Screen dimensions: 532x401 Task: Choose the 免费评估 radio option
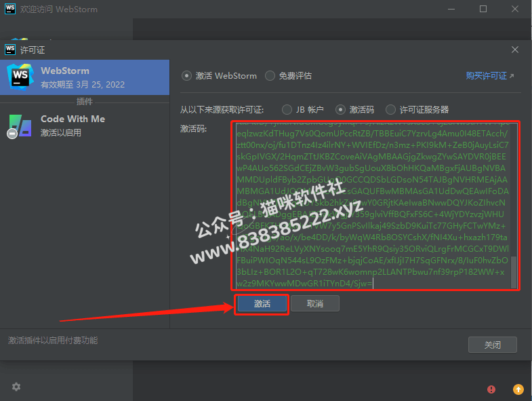point(289,76)
